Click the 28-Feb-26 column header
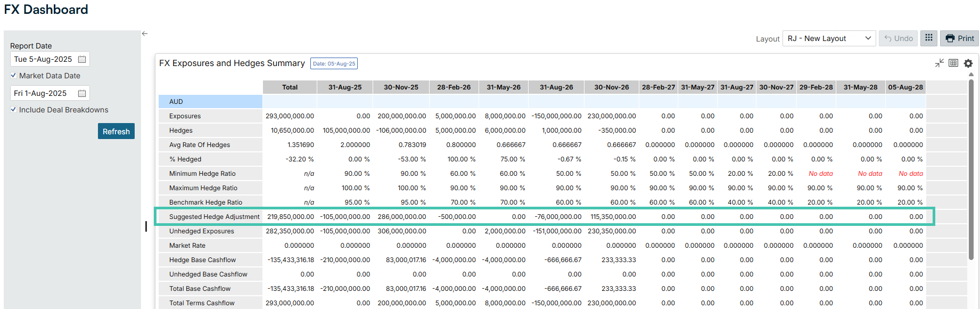This screenshot has width=980, height=309. click(x=454, y=87)
